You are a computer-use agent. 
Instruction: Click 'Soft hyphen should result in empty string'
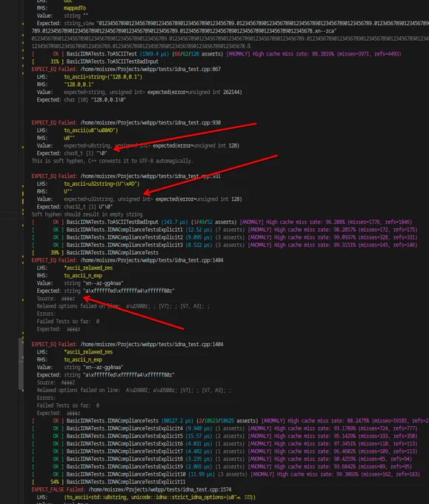[x=87, y=214]
